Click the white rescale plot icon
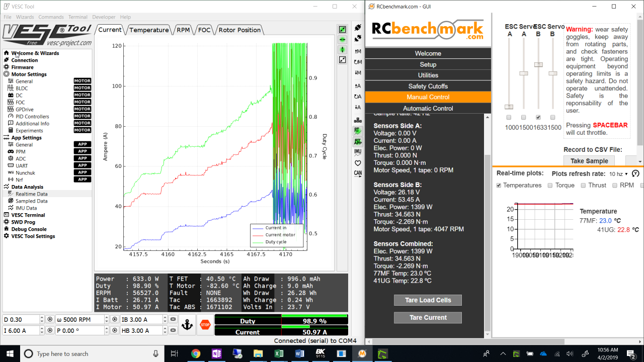Viewport: 644px width, 362px height. (342, 60)
